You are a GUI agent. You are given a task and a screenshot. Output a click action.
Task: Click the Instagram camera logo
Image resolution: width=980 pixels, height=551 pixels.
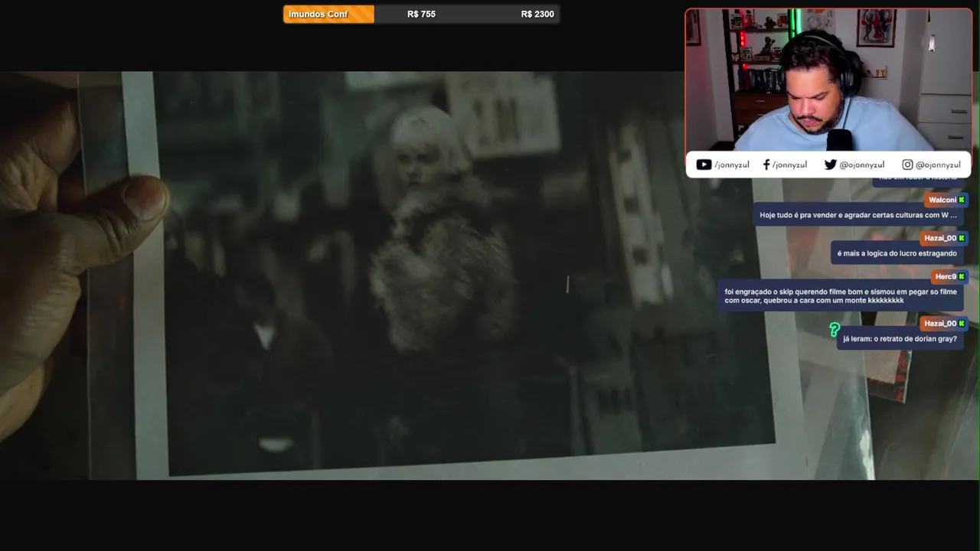tap(907, 165)
